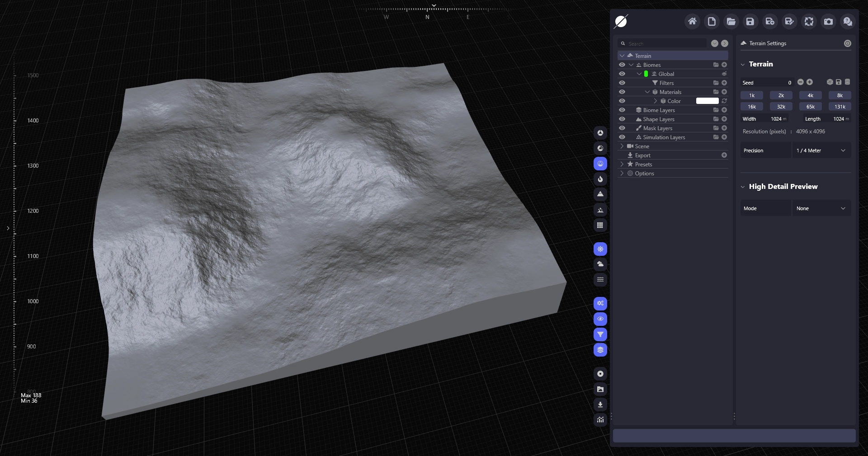Expand the Scene tree item
Viewport: 868px width, 456px height.
pyautogui.click(x=622, y=146)
